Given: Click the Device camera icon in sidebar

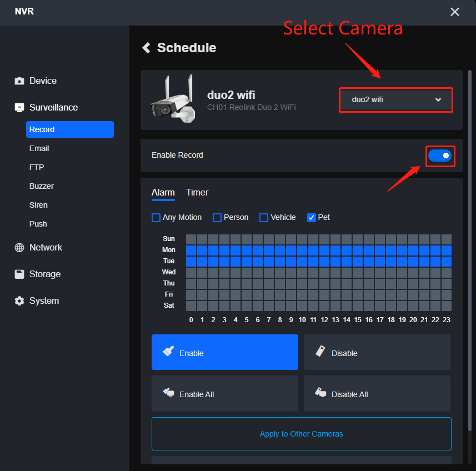Looking at the screenshot, I should click(x=18, y=81).
